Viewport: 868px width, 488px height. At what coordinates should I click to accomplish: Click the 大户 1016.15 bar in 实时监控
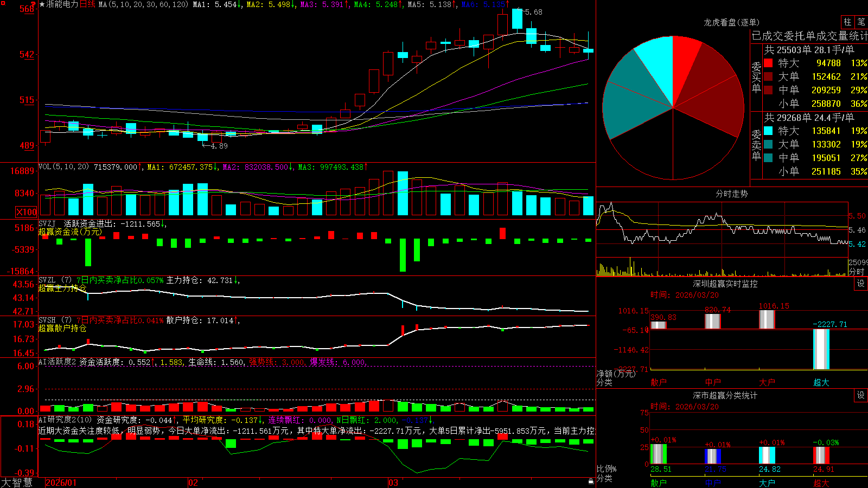[767, 319]
